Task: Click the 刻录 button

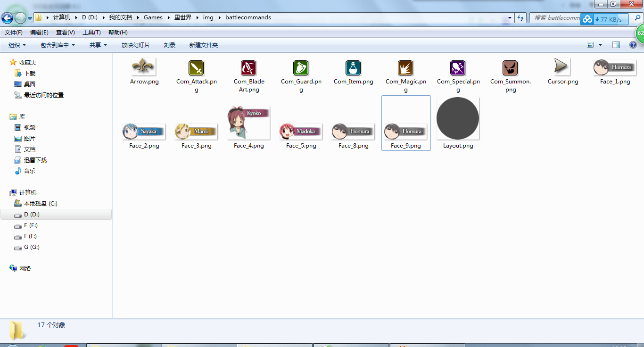Action: pos(170,45)
